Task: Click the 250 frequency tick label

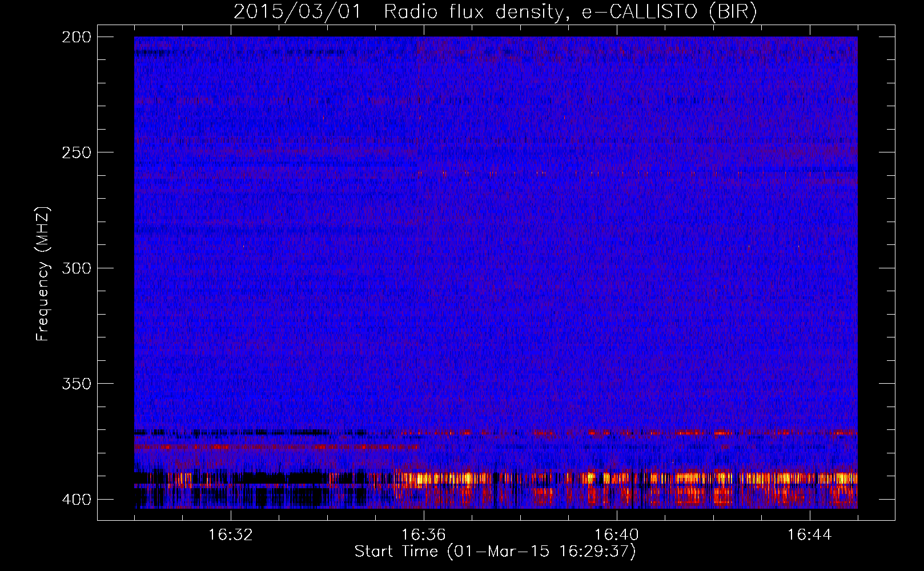Action: [x=77, y=152]
